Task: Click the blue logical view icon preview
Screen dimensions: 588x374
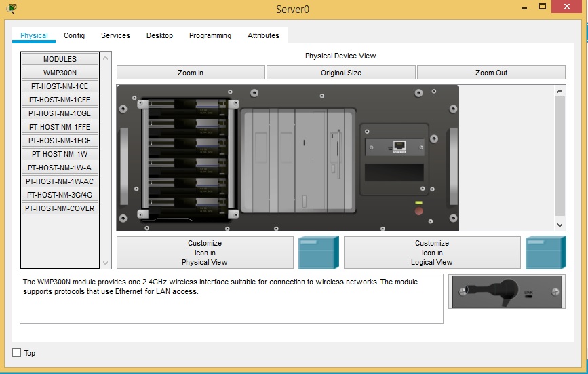Action: coord(545,253)
